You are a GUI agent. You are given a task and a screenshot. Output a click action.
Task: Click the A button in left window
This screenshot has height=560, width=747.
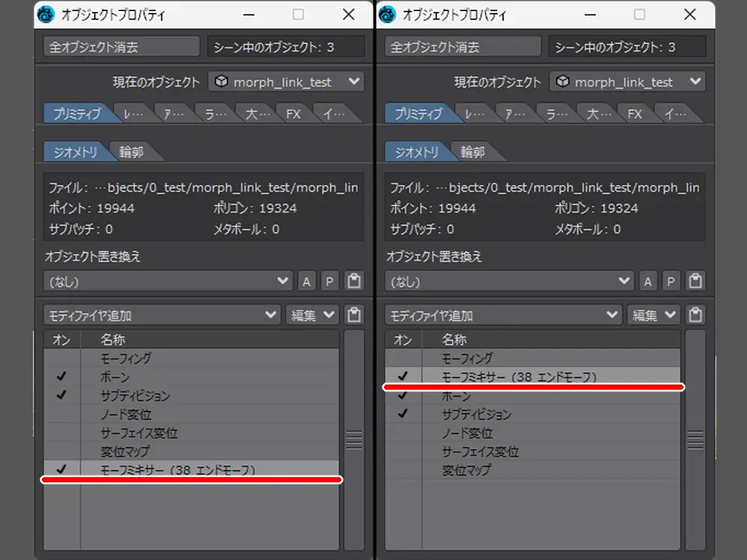coord(306,281)
